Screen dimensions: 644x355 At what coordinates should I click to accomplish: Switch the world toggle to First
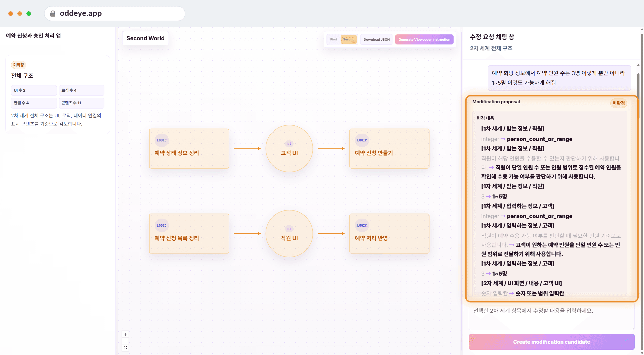pyautogui.click(x=334, y=39)
